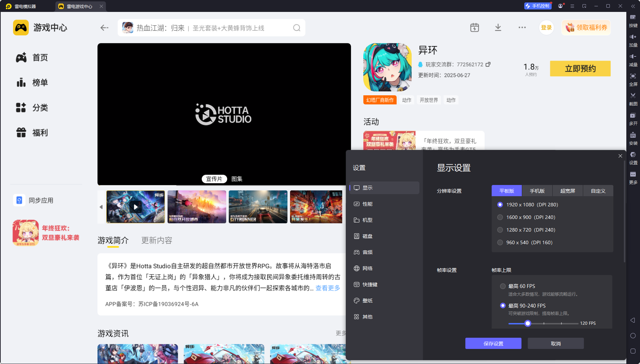Open the downloads icon in header
The width and height of the screenshot is (640, 364).
click(x=498, y=28)
